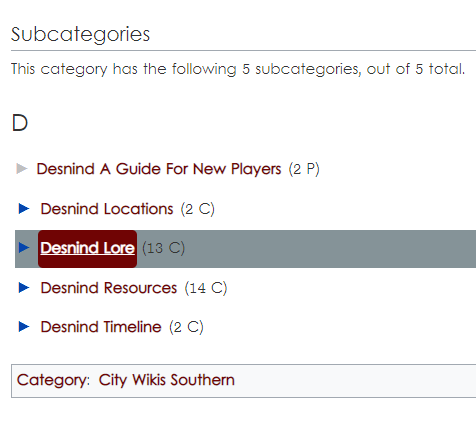Click the (13 C) count next to Lore

coord(163,248)
